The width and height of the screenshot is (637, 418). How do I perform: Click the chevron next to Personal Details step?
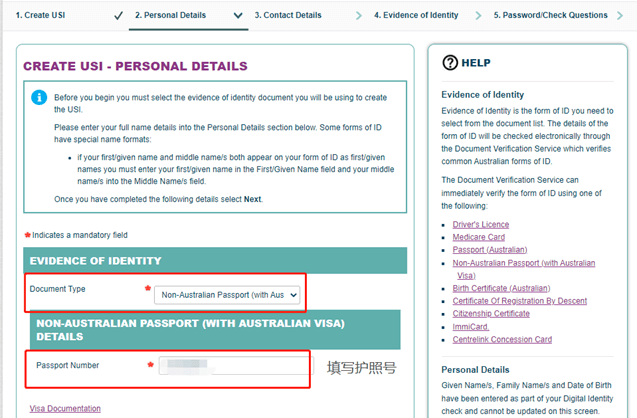tap(238, 15)
